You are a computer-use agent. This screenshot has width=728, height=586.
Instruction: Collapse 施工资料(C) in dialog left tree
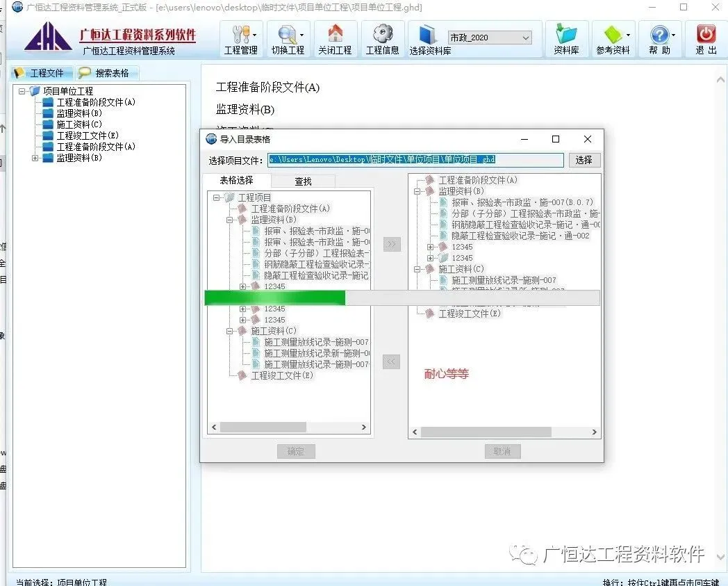(x=229, y=332)
